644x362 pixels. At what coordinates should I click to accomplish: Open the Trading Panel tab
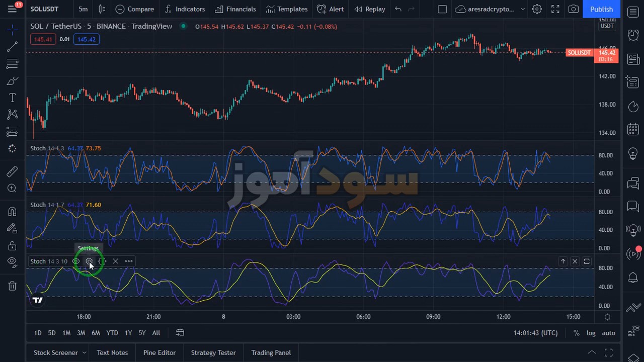[271, 353]
